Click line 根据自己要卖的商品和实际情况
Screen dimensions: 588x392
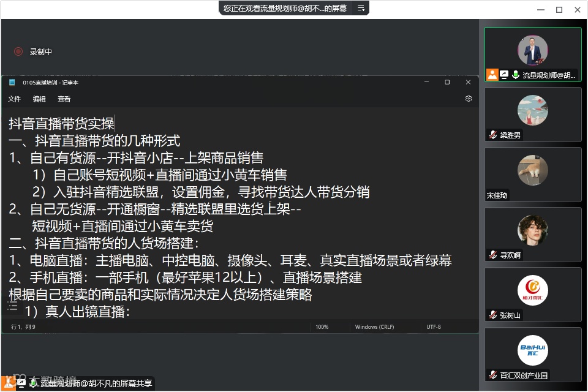point(160,295)
